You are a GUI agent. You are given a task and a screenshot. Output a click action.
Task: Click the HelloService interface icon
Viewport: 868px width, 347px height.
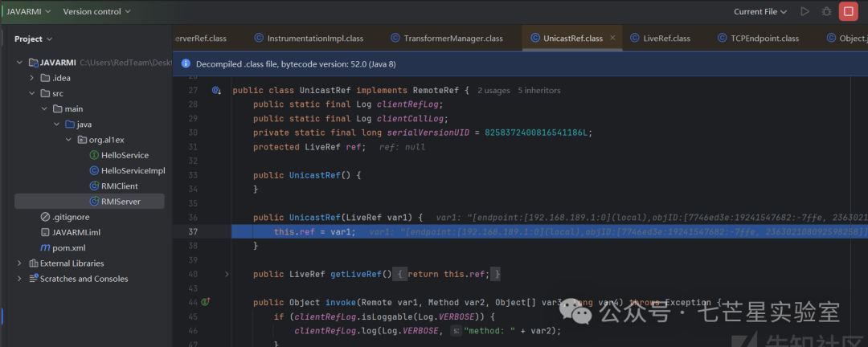[x=94, y=156]
